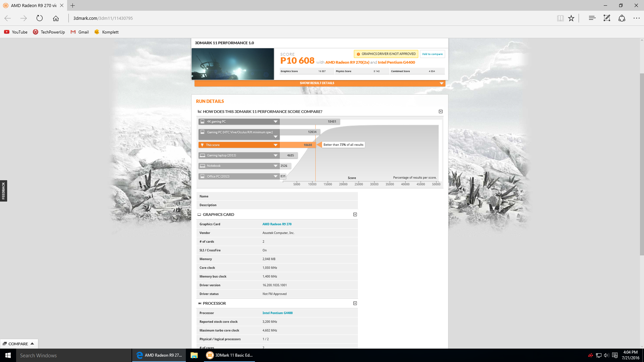Screen dimensions: 644x362
Task: Click Graphics driver is not approved badge
Action: (x=386, y=54)
